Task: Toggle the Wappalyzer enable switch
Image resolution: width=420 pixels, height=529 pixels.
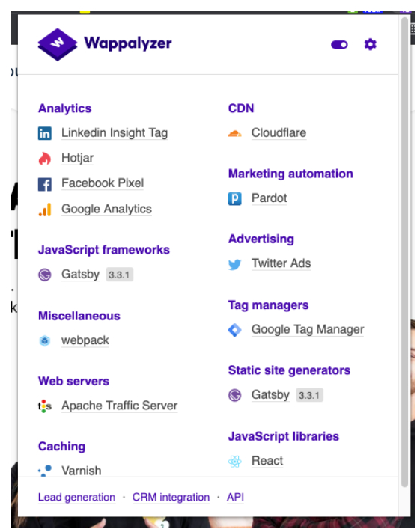Action: click(x=339, y=45)
